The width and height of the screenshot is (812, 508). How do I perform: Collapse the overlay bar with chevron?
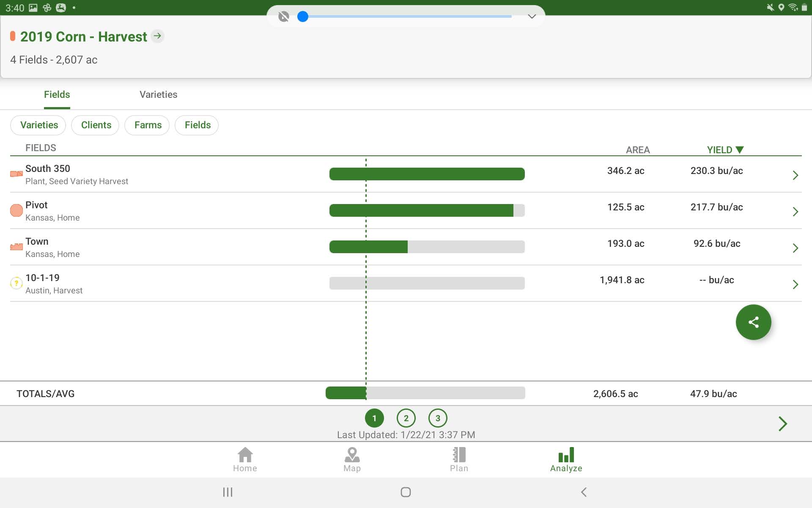tap(532, 17)
